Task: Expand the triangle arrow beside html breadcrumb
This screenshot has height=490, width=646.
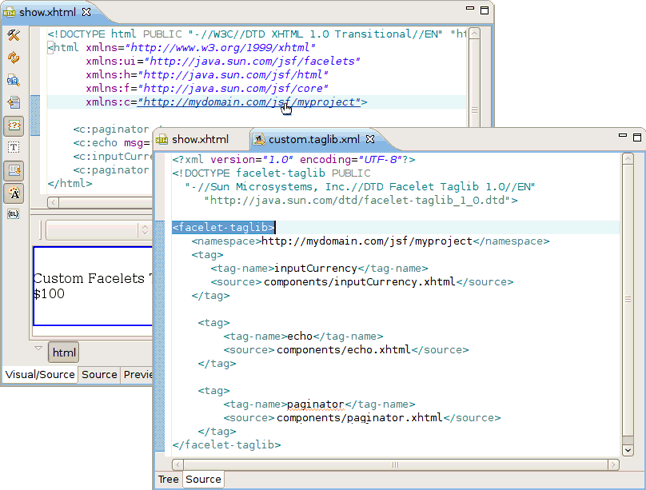Action: (38, 350)
